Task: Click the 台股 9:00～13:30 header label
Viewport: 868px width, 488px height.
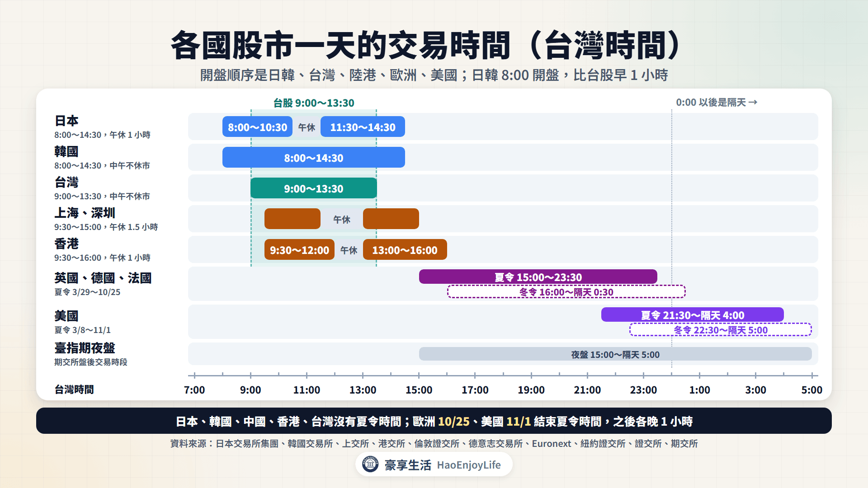Action: click(x=314, y=103)
